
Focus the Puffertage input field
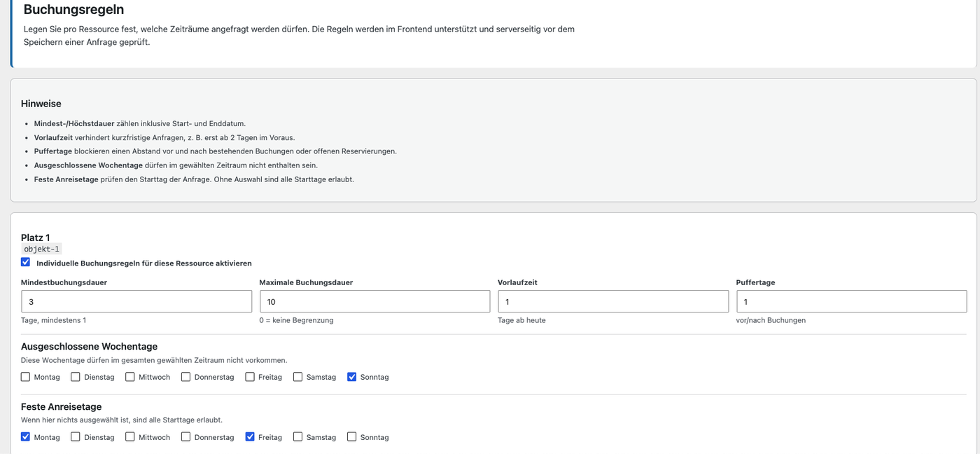pyautogui.click(x=852, y=301)
